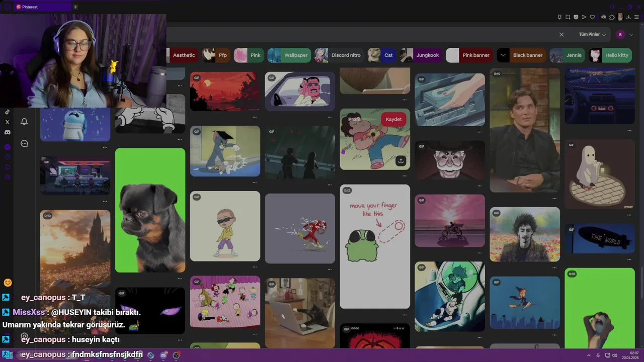Click the send/flow arrow icon

click(584, 17)
